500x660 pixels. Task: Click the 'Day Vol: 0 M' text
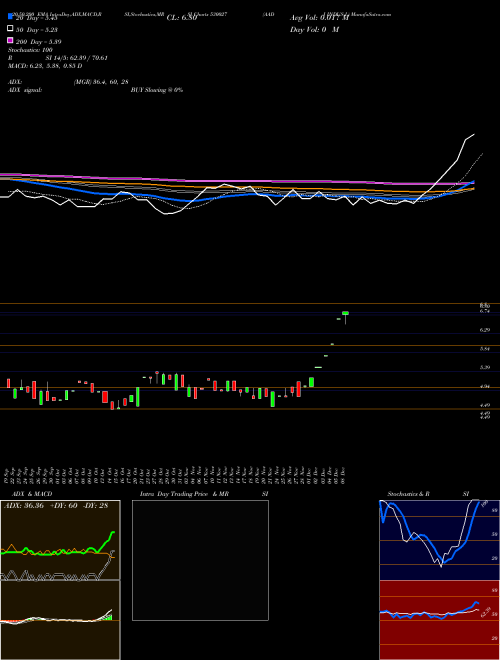(x=314, y=30)
